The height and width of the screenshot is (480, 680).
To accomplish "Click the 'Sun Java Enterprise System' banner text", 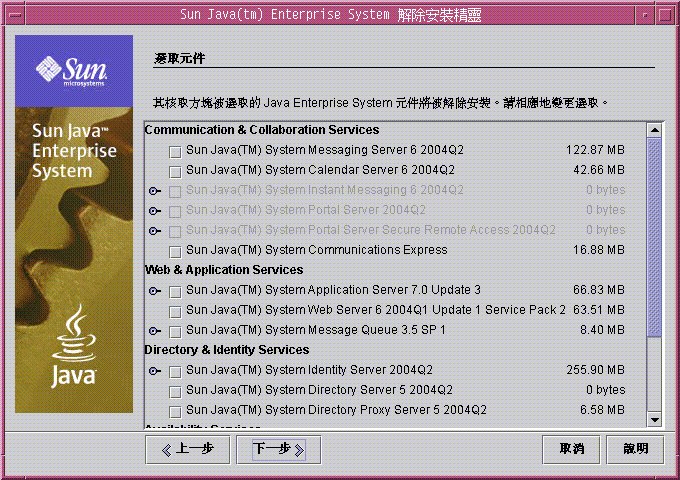I will [x=74, y=151].
